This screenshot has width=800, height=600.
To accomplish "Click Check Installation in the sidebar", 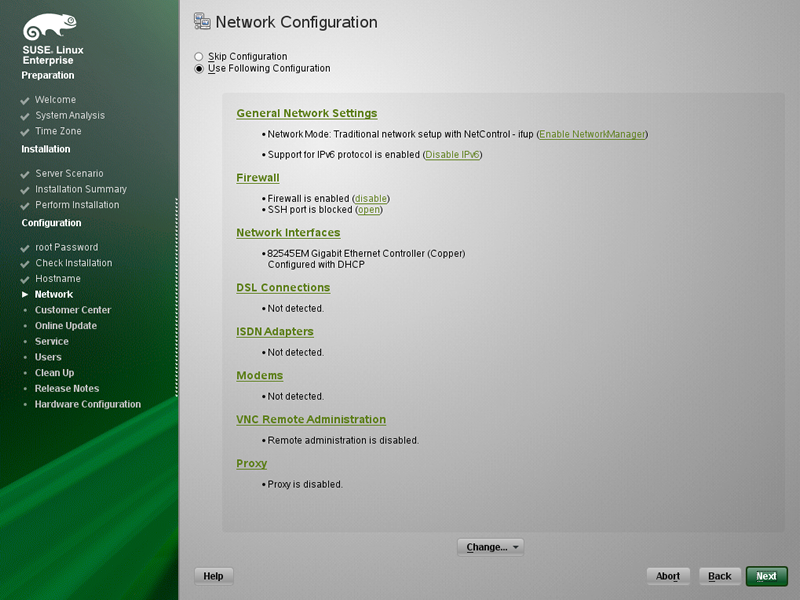I will [x=73, y=263].
